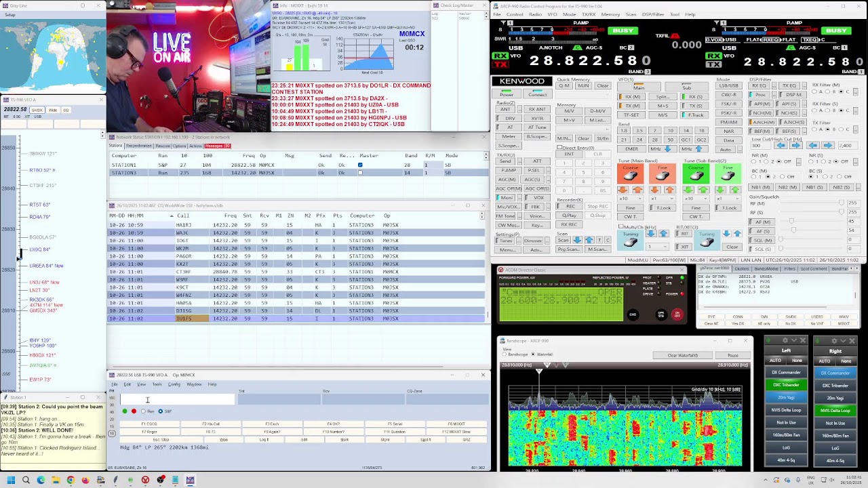Click the RIT/XIT blue up arrow
The width and height of the screenshot is (868, 488).
pyautogui.click(x=737, y=234)
